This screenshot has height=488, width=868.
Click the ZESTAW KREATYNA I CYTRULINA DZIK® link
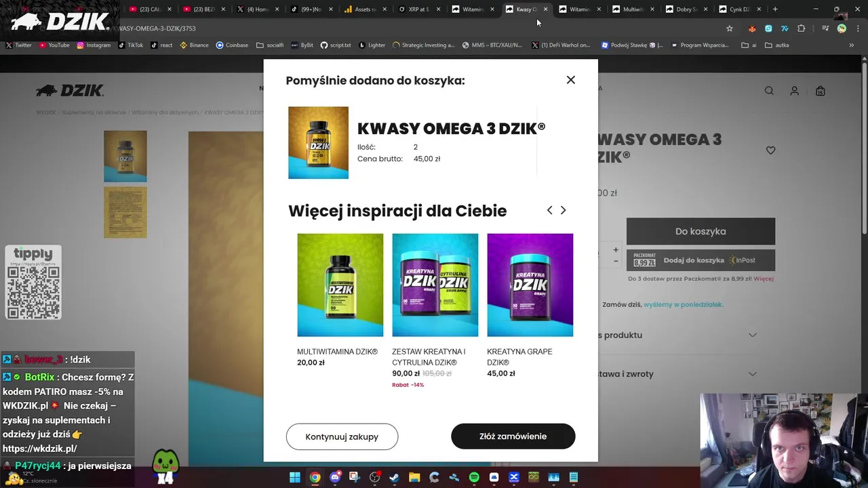click(429, 357)
